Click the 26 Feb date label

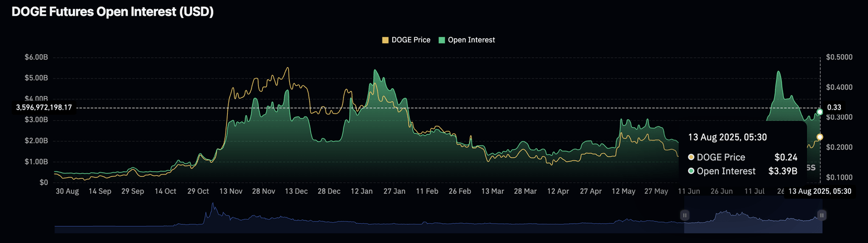tap(460, 192)
